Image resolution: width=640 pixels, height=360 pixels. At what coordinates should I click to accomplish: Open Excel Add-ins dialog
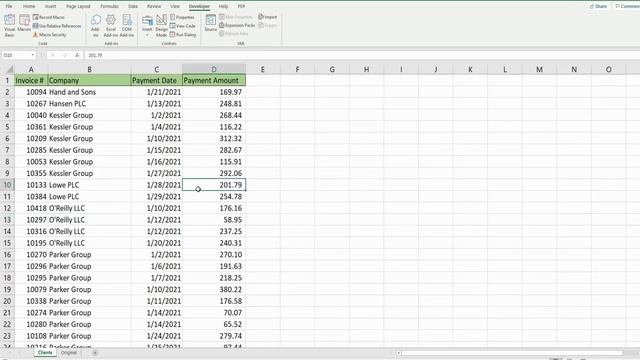coord(111,26)
